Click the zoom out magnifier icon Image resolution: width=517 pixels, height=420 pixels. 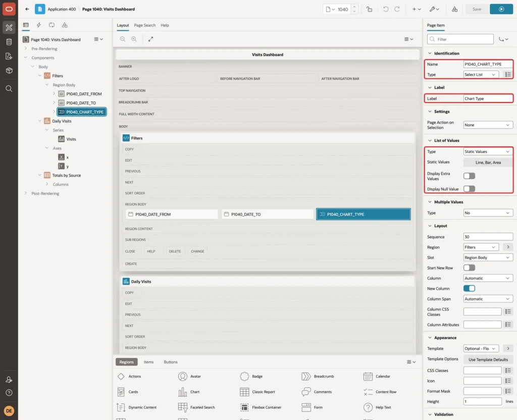123,39
